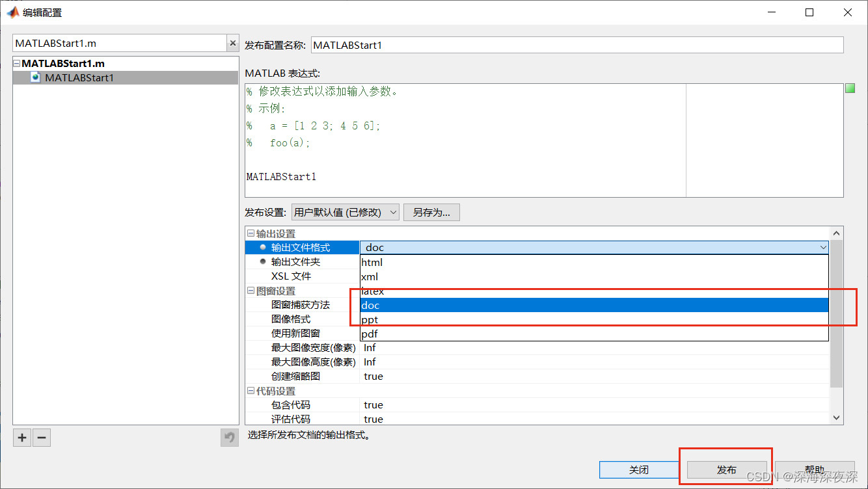Minimize the 编辑配置 window
Screen dimensions: 868x489
point(772,12)
